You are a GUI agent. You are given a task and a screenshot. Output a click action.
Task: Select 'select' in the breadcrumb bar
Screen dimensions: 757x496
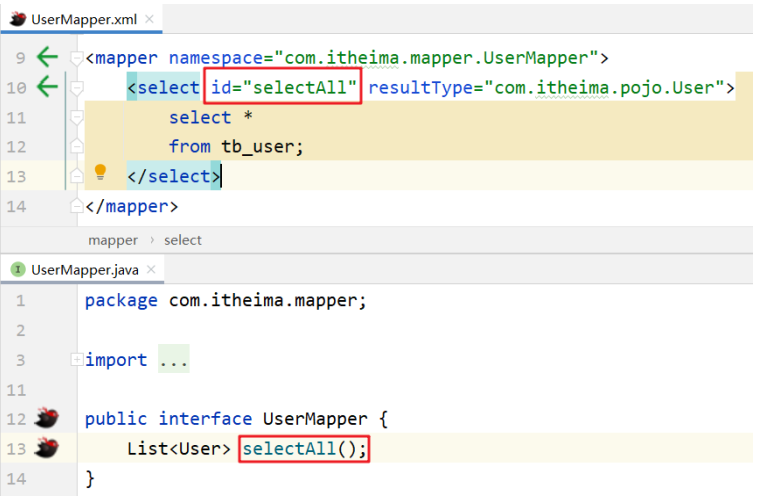point(182,240)
